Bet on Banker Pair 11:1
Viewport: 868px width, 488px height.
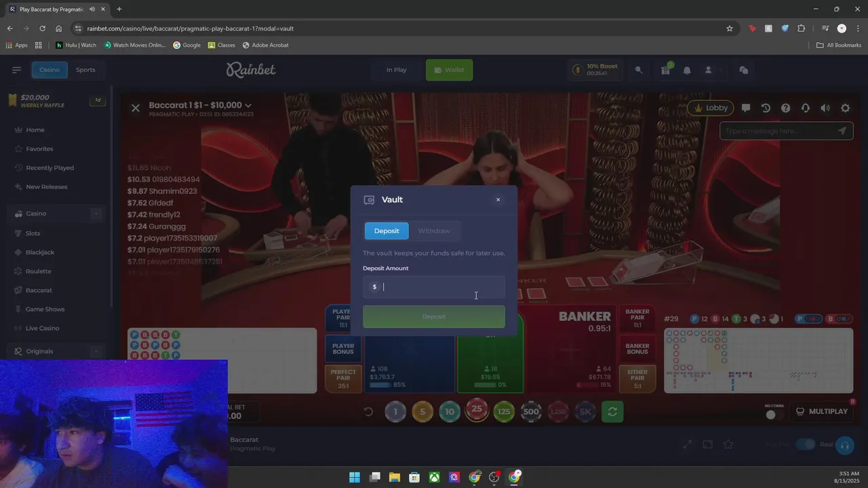[x=637, y=319]
